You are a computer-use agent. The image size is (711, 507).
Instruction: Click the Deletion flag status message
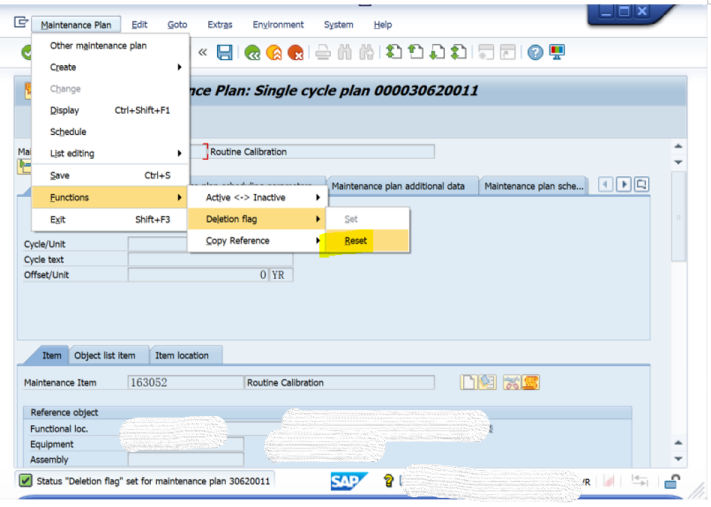click(x=153, y=481)
